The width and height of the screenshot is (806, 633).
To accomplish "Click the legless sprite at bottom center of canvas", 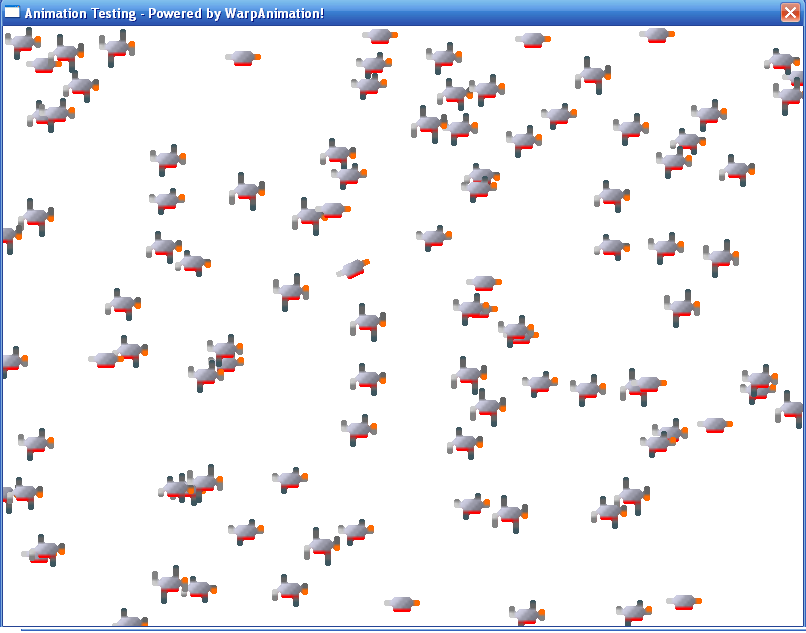I will pyautogui.click(x=401, y=603).
